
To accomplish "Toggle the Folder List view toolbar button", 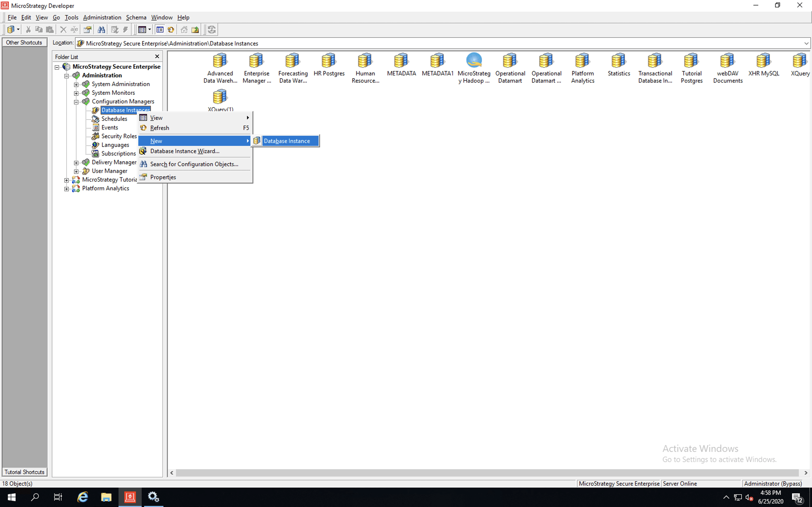I will (160, 30).
